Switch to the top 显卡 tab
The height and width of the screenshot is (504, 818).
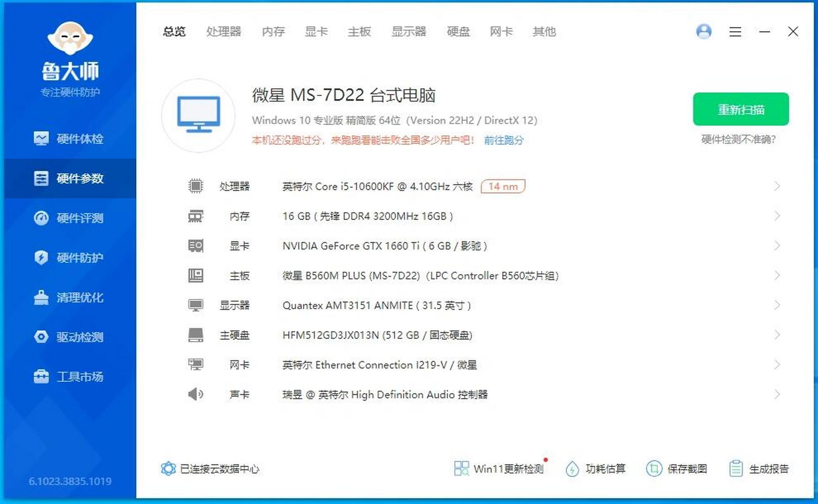click(x=316, y=31)
